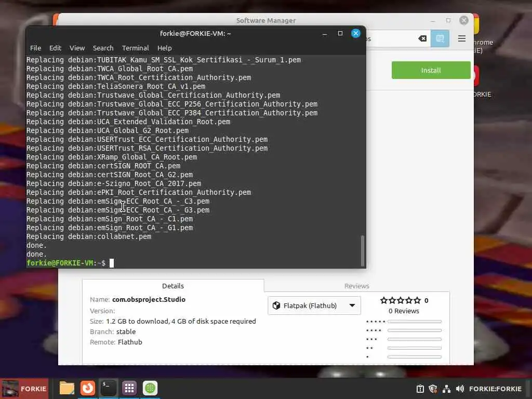Screen dimensions: 532x399
Task: Switch to the Details tab
Action: click(172, 286)
